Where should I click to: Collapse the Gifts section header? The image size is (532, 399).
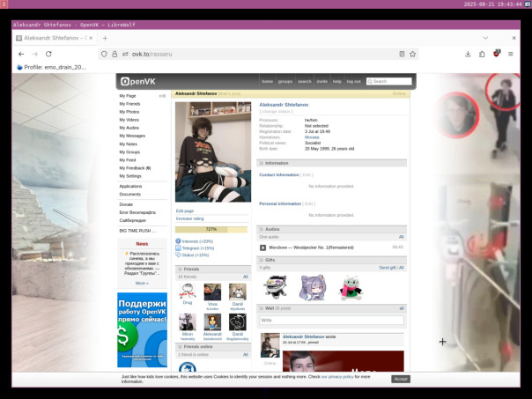(x=331, y=260)
